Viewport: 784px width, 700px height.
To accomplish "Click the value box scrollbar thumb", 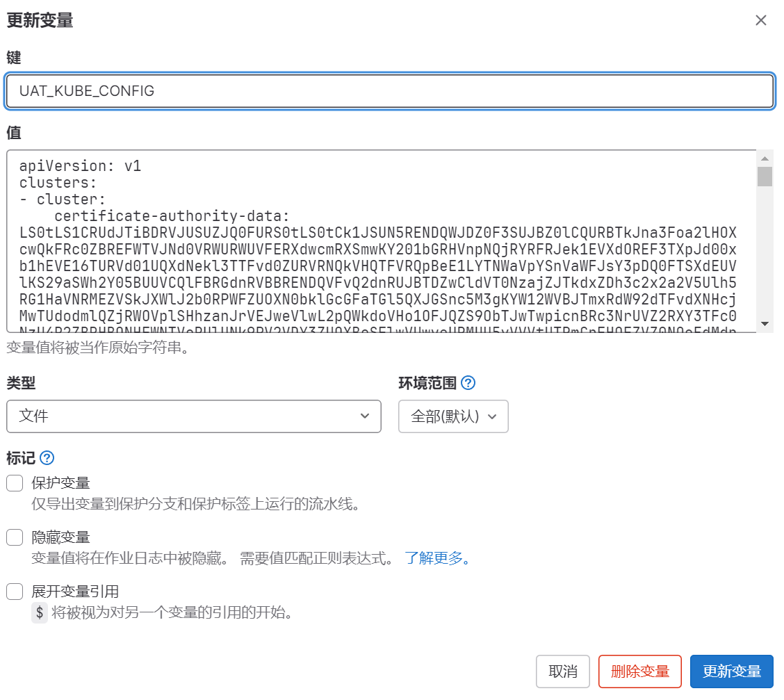I will [x=765, y=177].
